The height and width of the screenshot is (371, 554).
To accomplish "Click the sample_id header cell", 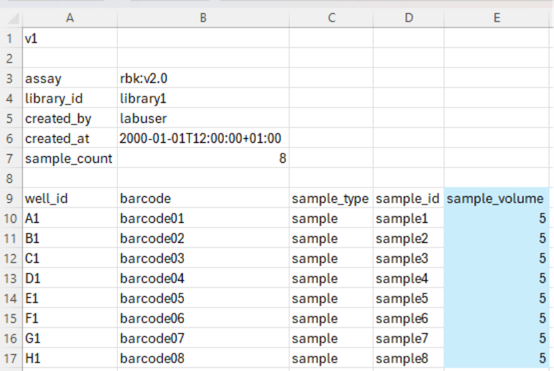I will point(408,198).
